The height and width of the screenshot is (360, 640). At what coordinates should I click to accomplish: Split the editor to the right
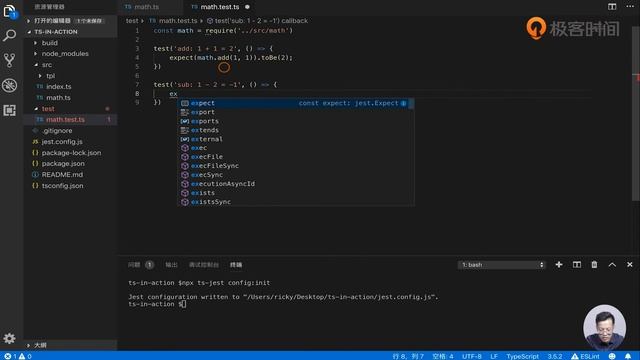click(612, 7)
